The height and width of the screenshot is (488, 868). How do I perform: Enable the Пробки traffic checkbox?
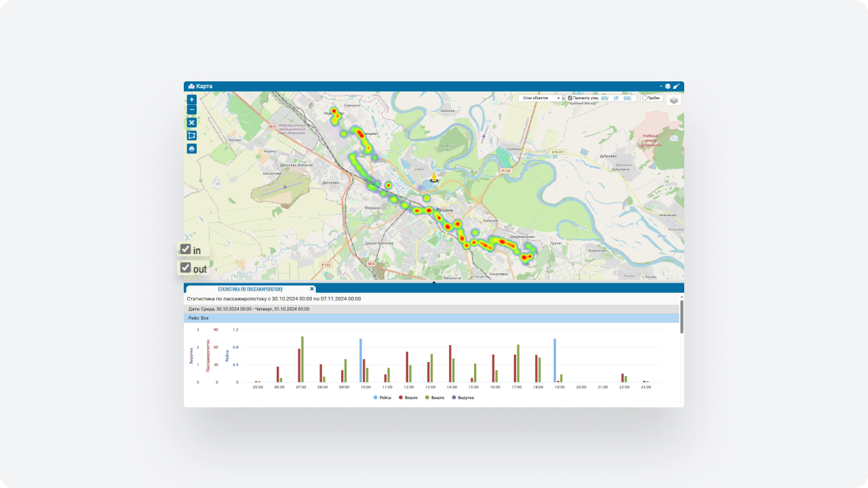[644, 98]
